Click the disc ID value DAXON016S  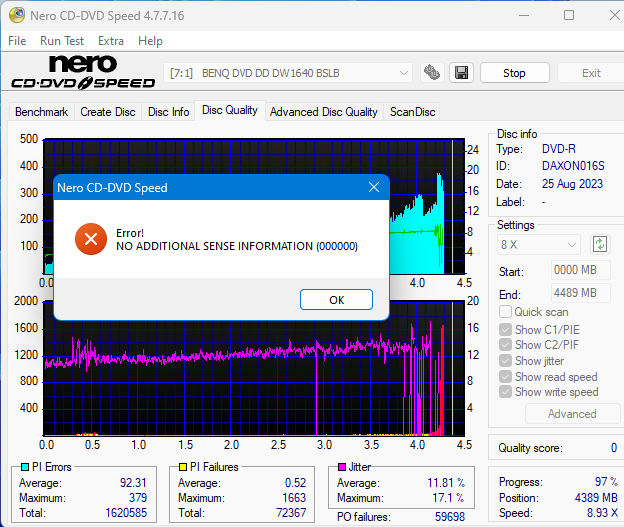(573, 166)
